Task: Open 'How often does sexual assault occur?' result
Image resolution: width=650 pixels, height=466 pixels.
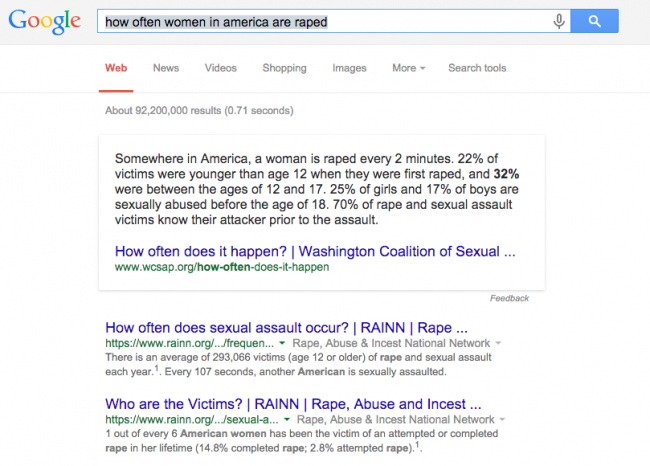Action: pos(286,328)
